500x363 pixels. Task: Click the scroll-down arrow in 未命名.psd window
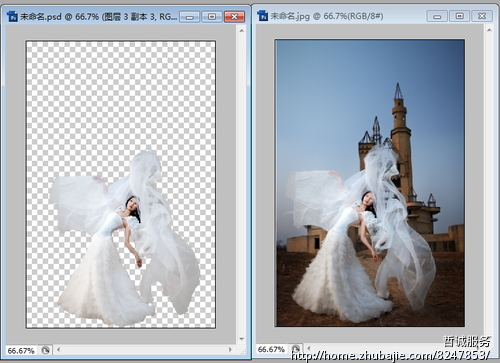click(x=242, y=339)
